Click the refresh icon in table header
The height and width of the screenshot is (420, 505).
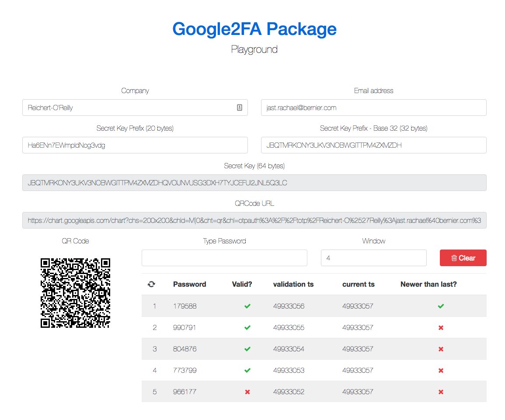tap(151, 284)
